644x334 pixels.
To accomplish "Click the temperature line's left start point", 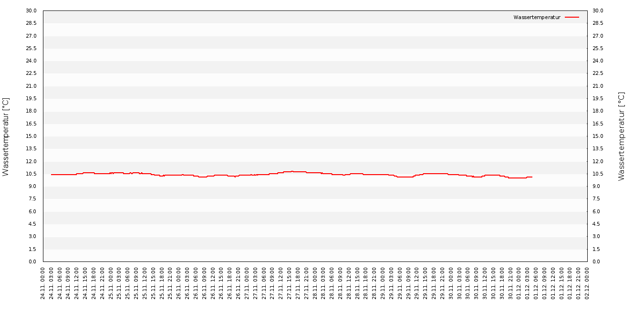I will tap(51, 175).
